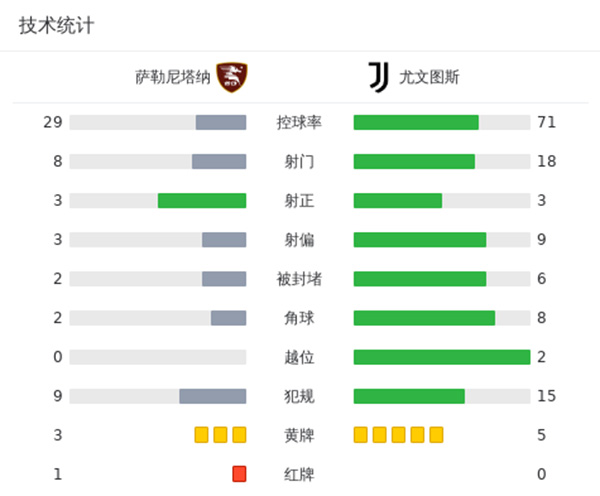Click Salernitana's last yellow card icon

(x=239, y=435)
